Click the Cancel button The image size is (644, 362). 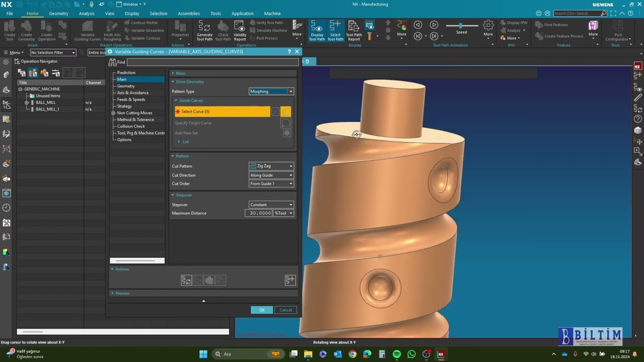[286, 310]
